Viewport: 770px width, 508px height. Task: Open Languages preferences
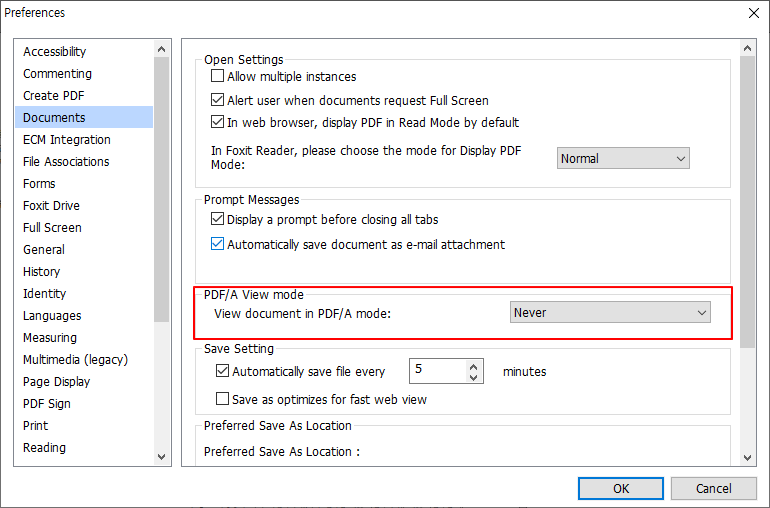[x=84, y=315]
